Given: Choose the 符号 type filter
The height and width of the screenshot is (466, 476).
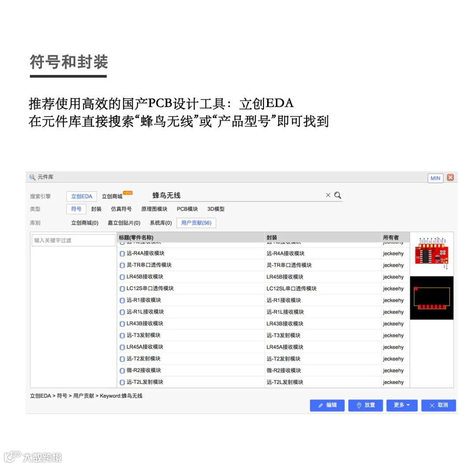Looking at the screenshot, I should tap(76, 209).
